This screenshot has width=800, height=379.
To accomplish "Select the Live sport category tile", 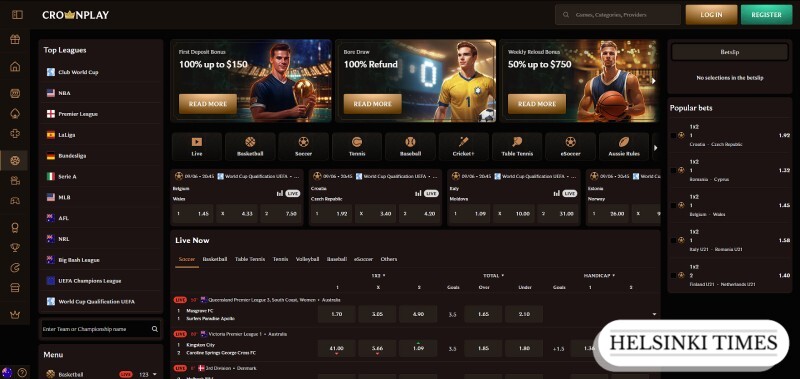I will tap(197, 147).
